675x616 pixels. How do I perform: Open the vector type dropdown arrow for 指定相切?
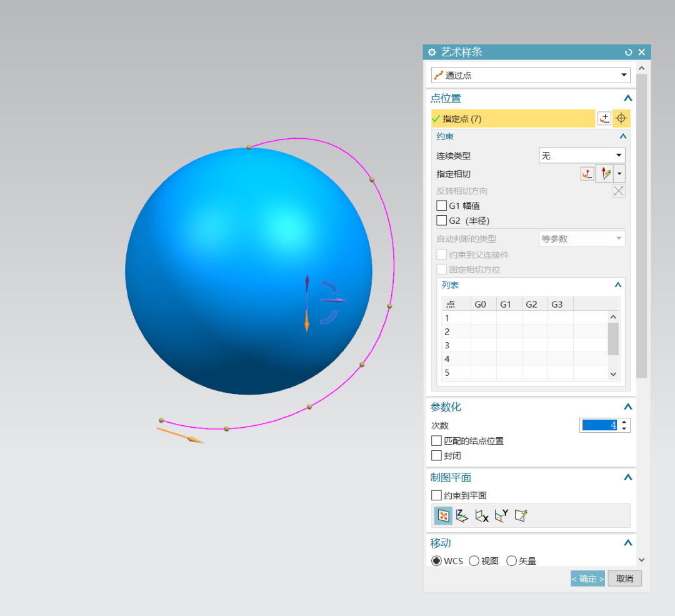tap(619, 174)
